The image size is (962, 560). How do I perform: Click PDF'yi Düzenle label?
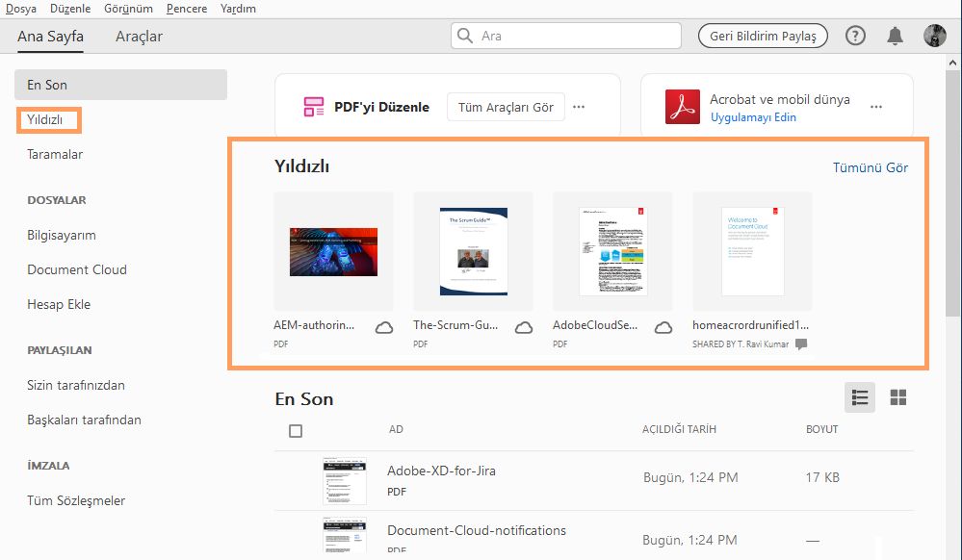[x=381, y=107]
